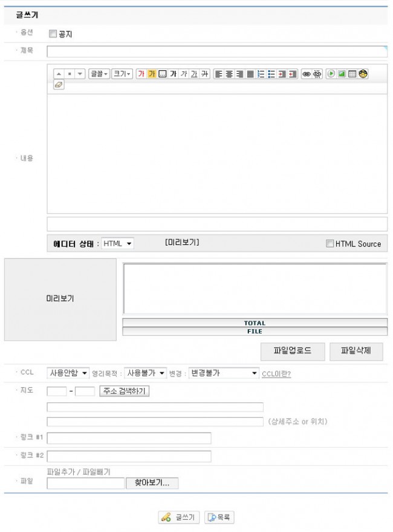Center align the text
Viewport: 393px width, 532px height.
(x=229, y=74)
